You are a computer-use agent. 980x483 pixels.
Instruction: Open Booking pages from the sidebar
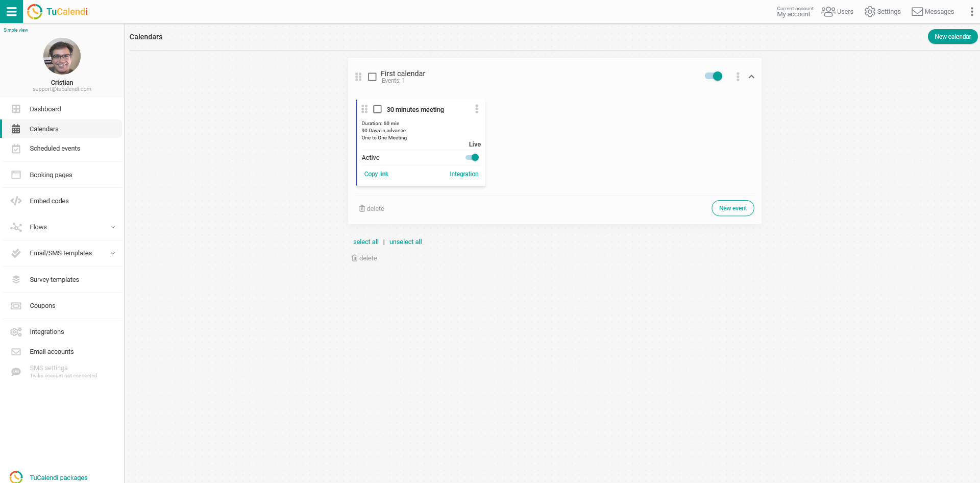(x=16, y=175)
